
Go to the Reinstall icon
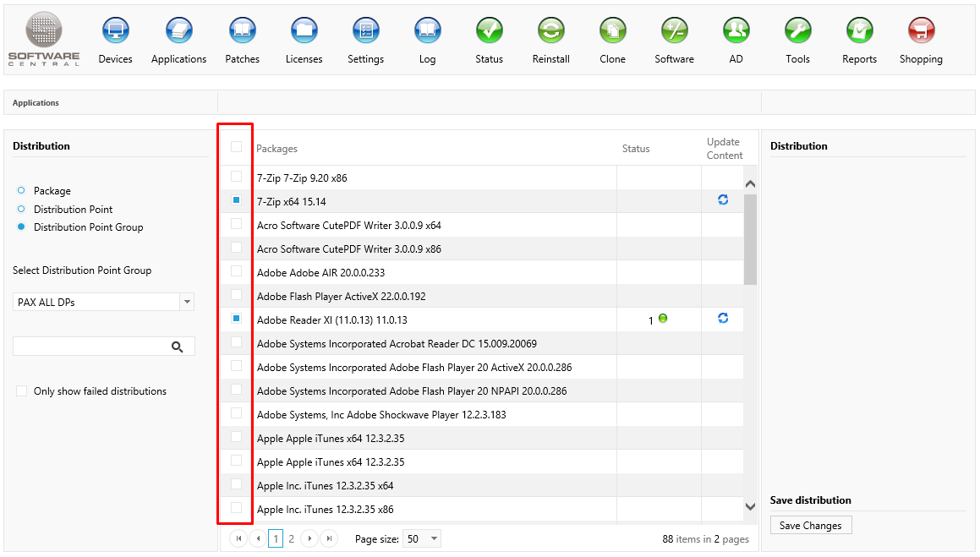point(550,32)
